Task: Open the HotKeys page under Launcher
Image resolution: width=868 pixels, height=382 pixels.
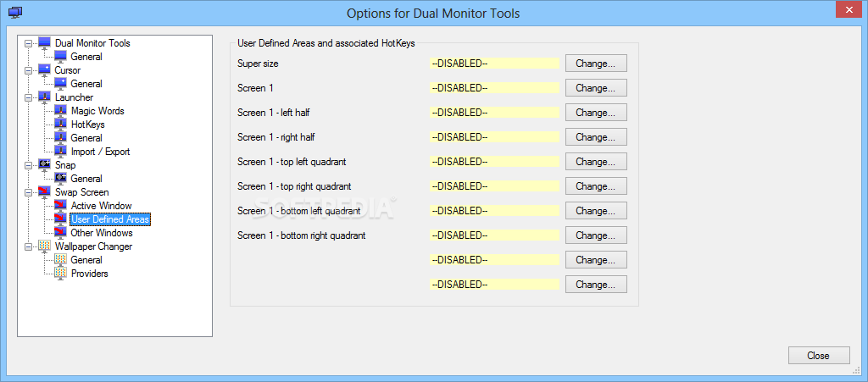Action: pos(87,125)
